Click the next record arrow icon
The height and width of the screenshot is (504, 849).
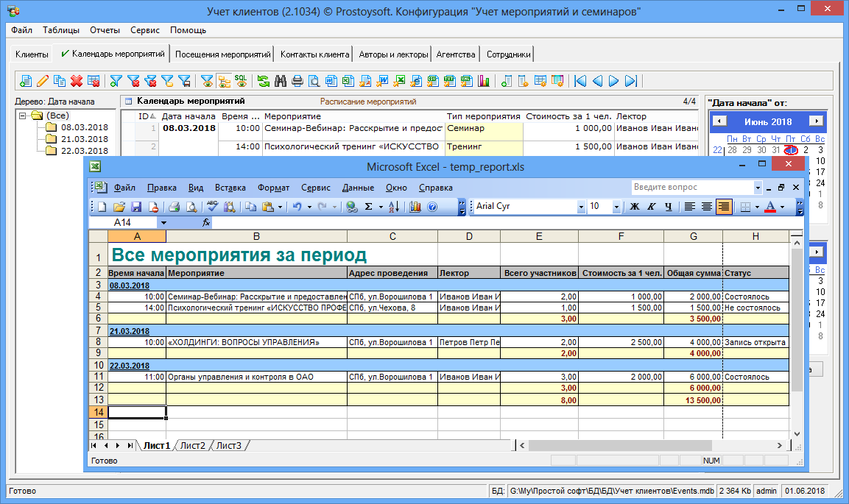pyautogui.click(x=614, y=81)
